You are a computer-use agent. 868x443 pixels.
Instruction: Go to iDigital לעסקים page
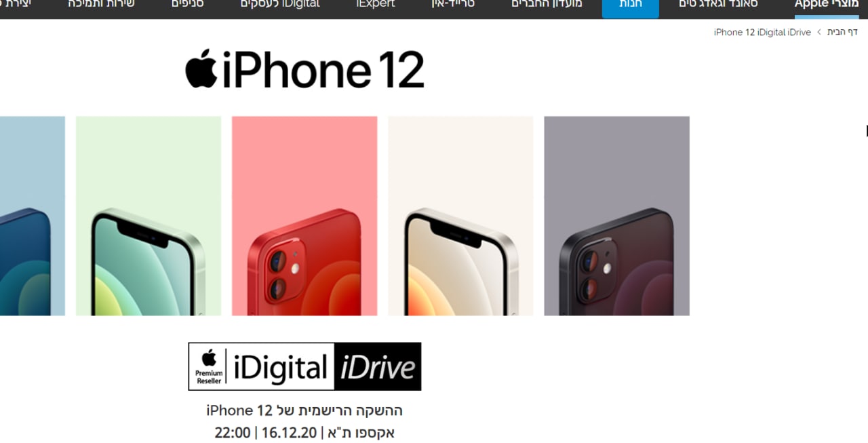pos(280,4)
